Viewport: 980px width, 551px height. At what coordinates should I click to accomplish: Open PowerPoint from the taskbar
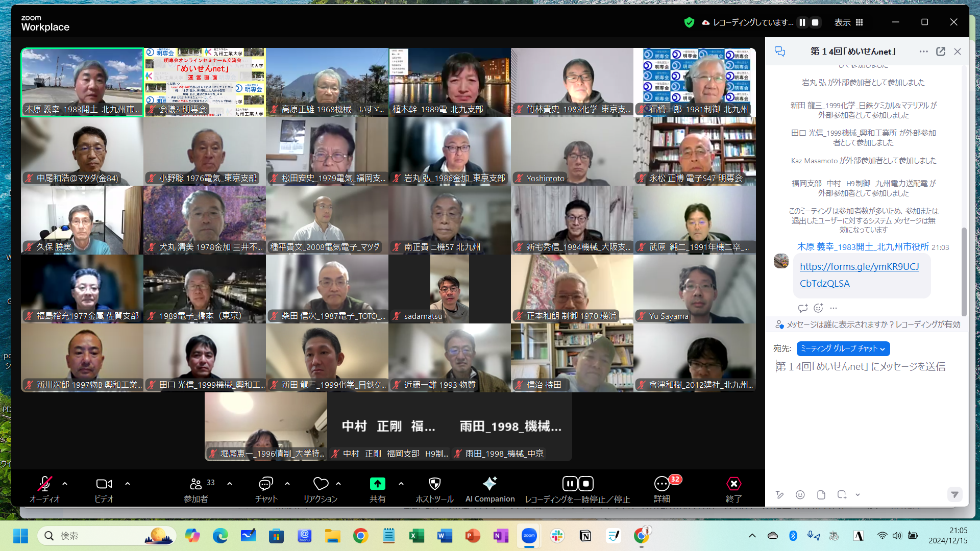pos(473,536)
